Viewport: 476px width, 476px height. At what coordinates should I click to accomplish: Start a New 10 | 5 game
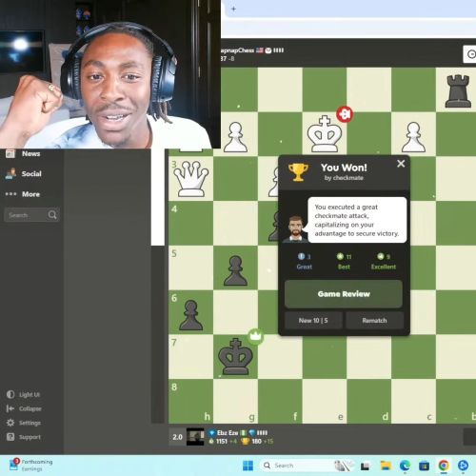313,321
